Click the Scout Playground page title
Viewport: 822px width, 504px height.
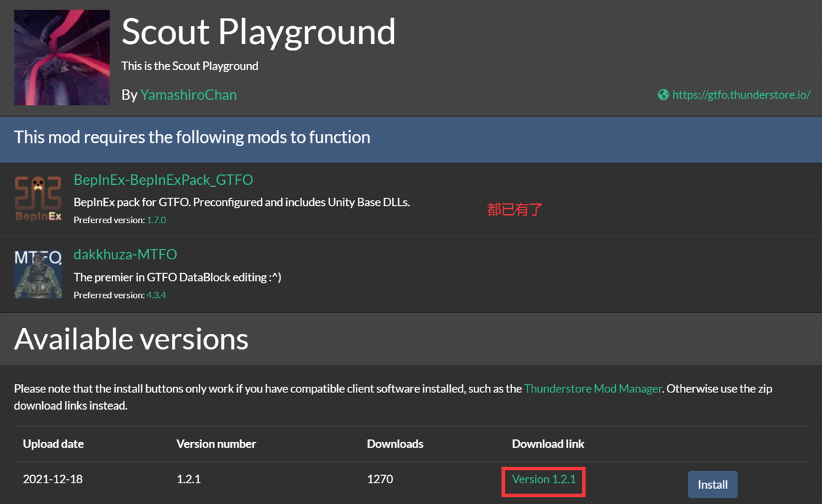259,32
